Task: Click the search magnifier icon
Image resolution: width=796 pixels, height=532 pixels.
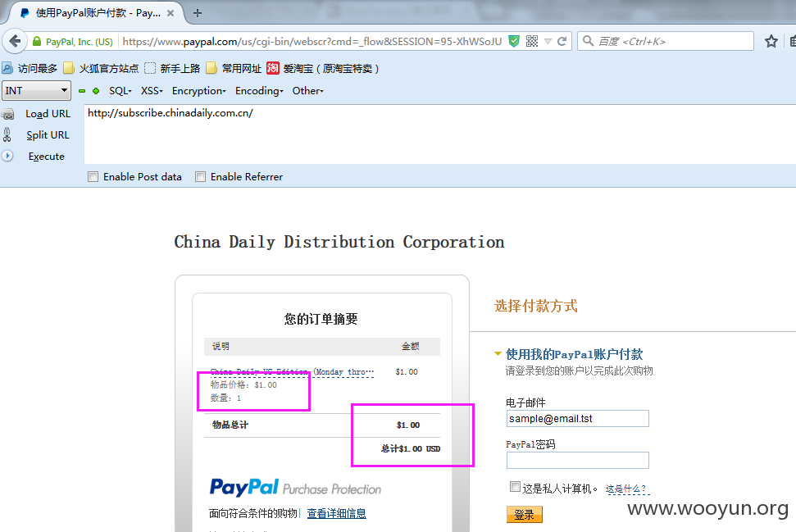Action: (x=588, y=41)
